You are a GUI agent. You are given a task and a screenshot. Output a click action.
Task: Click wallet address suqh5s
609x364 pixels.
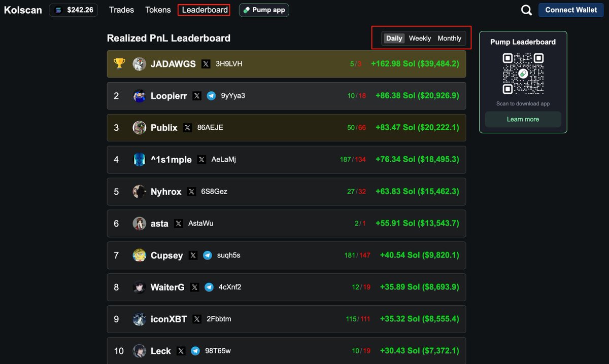pyautogui.click(x=229, y=256)
